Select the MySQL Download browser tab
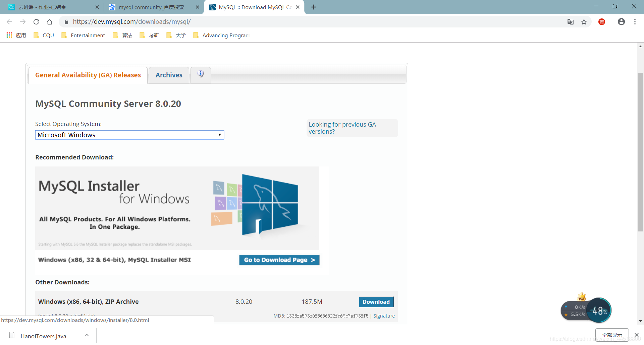The height and width of the screenshot is (345, 644). click(x=254, y=7)
